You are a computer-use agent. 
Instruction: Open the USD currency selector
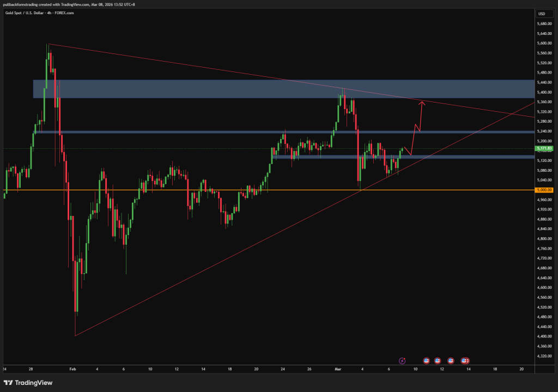[542, 14]
